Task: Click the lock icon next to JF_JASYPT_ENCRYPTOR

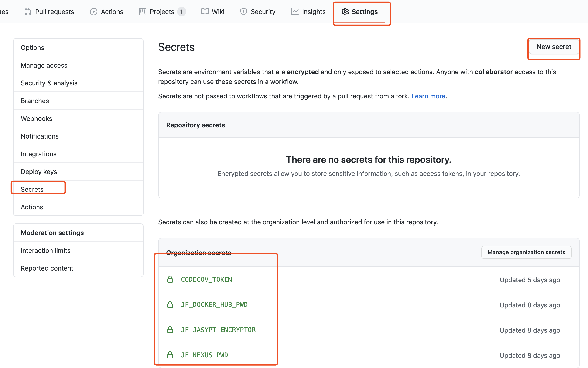Action: [170, 330]
